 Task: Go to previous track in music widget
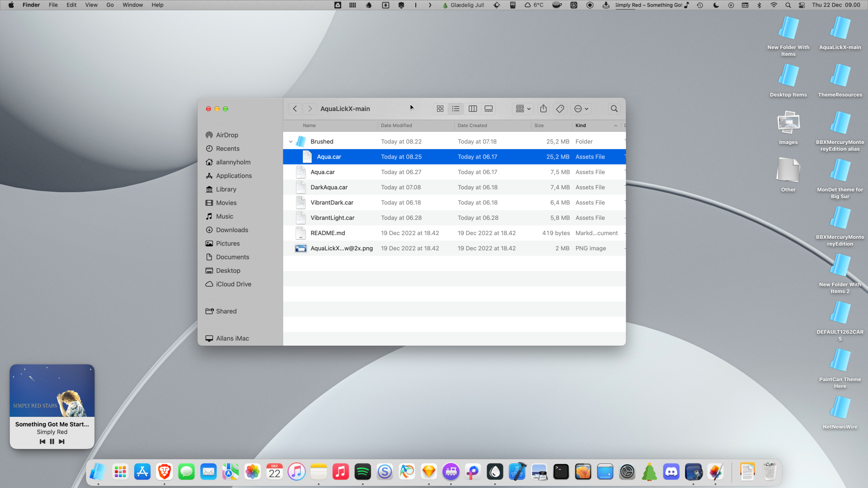[x=42, y=442]
